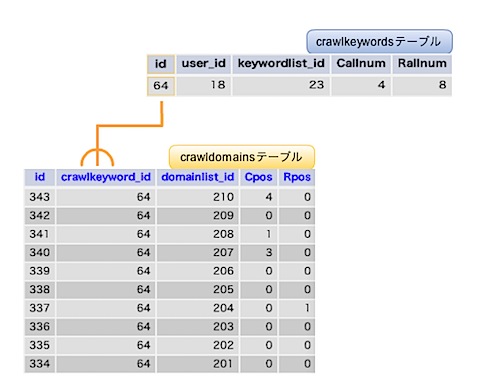Click Rpos value 1 in row 337

[297, 308]
